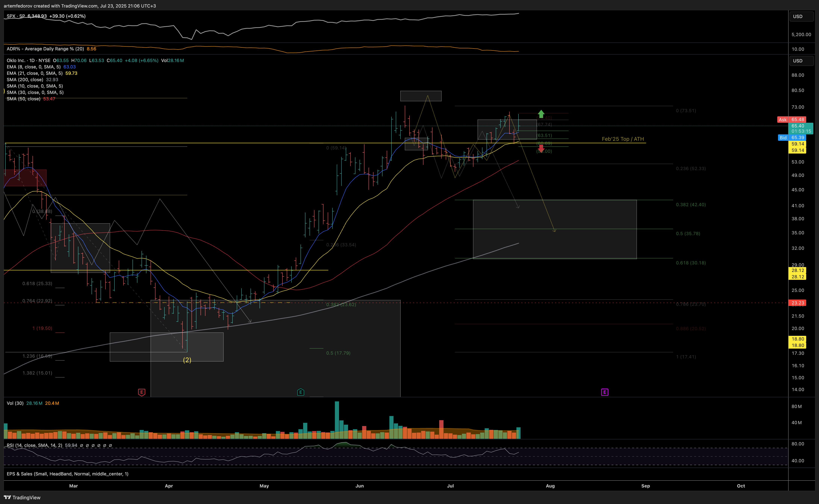Click the artemfedorov created with TradingView.com caption

tap(80, 6)
